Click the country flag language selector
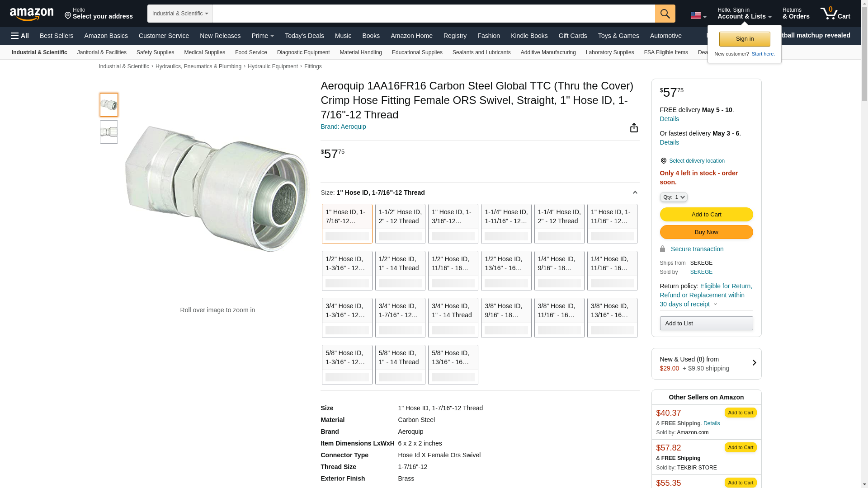 coord(698,15)
